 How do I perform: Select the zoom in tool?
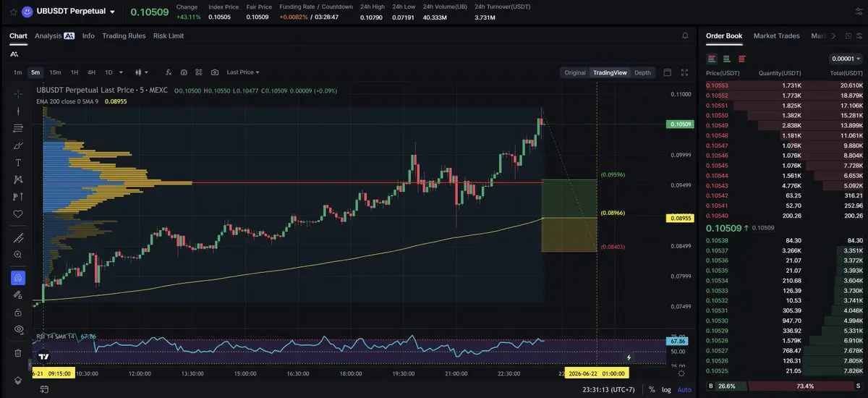[18, 255]
